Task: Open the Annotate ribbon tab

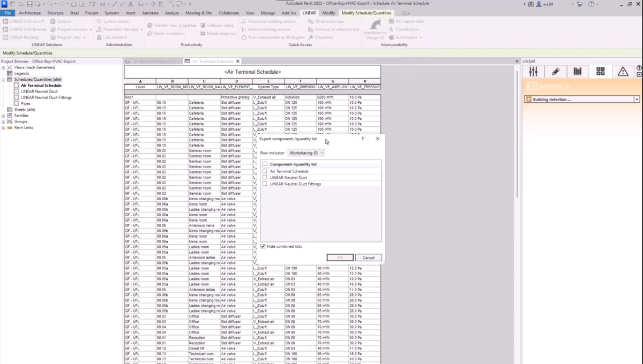Action: point(150,12)
